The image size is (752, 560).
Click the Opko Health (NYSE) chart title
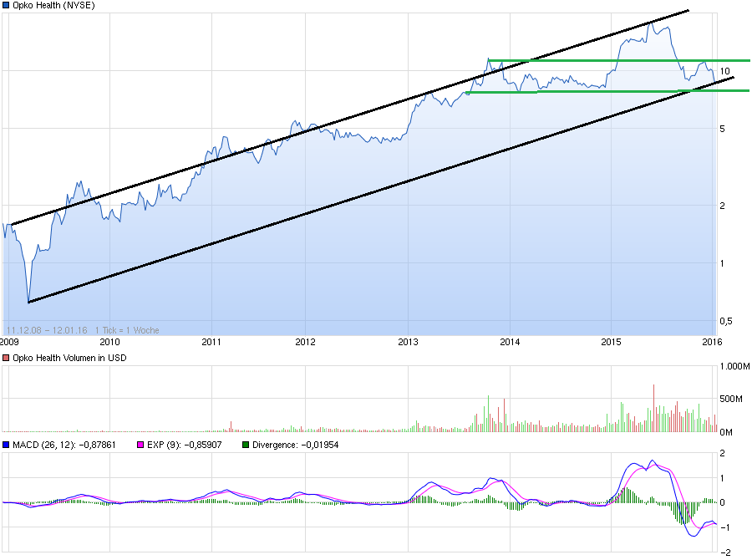click(x=54, y=6)
